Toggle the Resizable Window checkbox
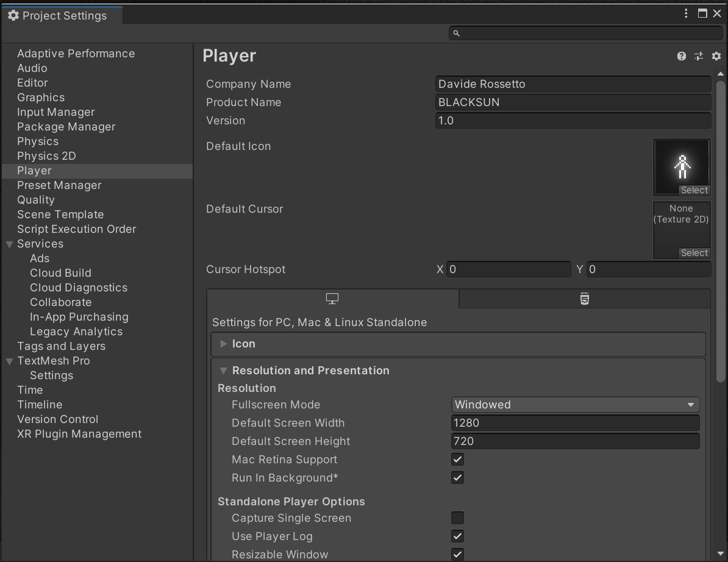 [457, 554]
